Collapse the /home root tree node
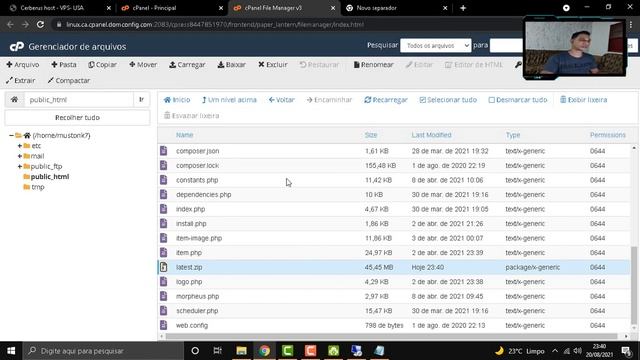Viewport: 640px width, 360px height. (11, 136)
